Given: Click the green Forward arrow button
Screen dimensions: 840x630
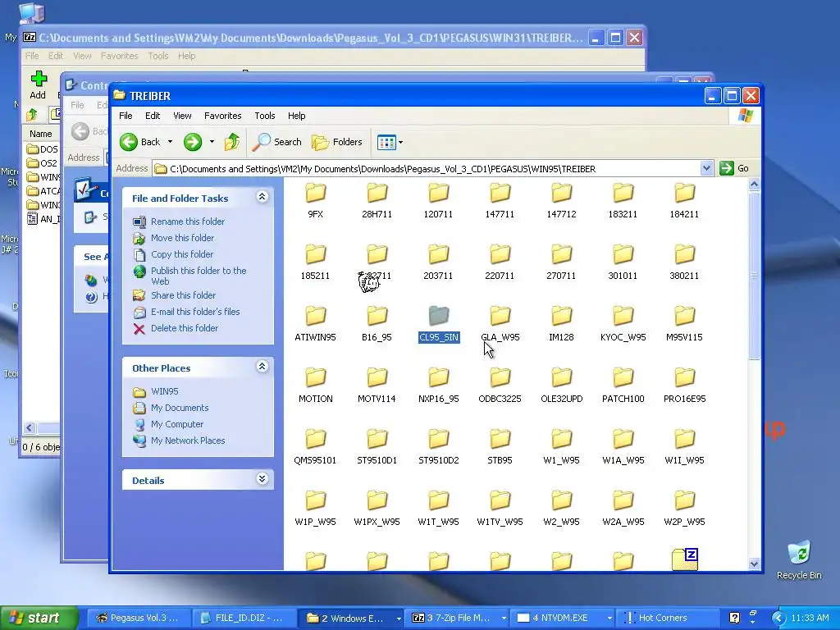Looking at the screenshot, I should point(193,142).
